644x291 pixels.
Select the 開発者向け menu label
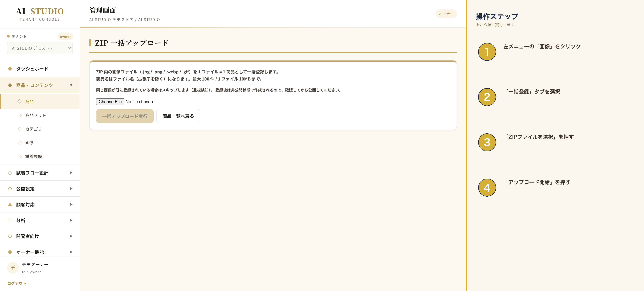click(x=28, y=236)
